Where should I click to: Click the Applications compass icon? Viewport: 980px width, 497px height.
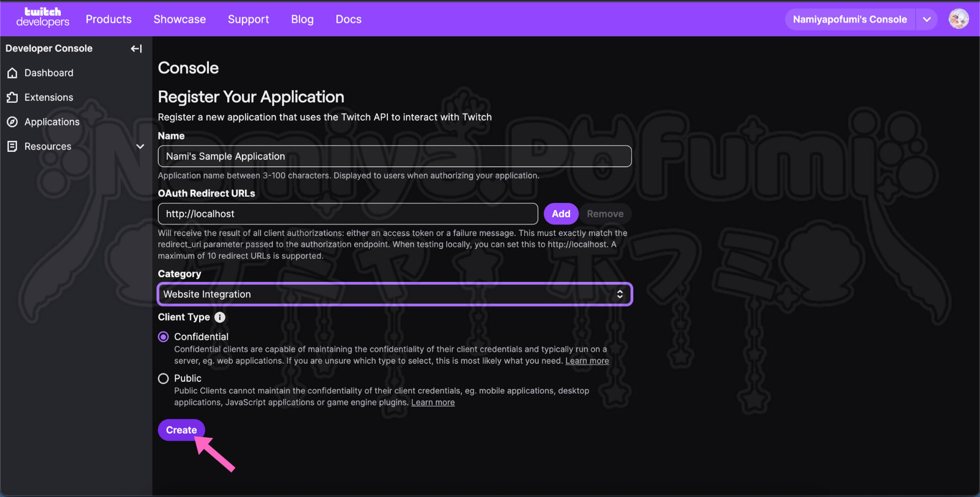[x=13, y=122]
